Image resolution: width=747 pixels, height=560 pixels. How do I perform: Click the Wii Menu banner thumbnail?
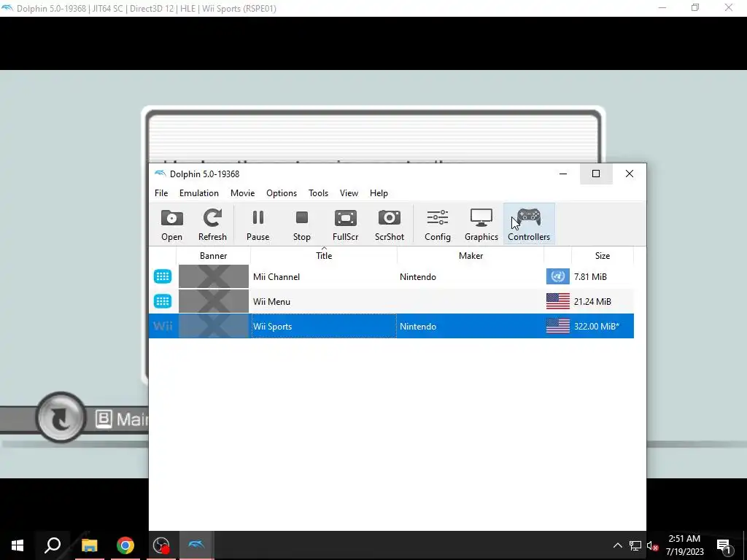point(214,301)
